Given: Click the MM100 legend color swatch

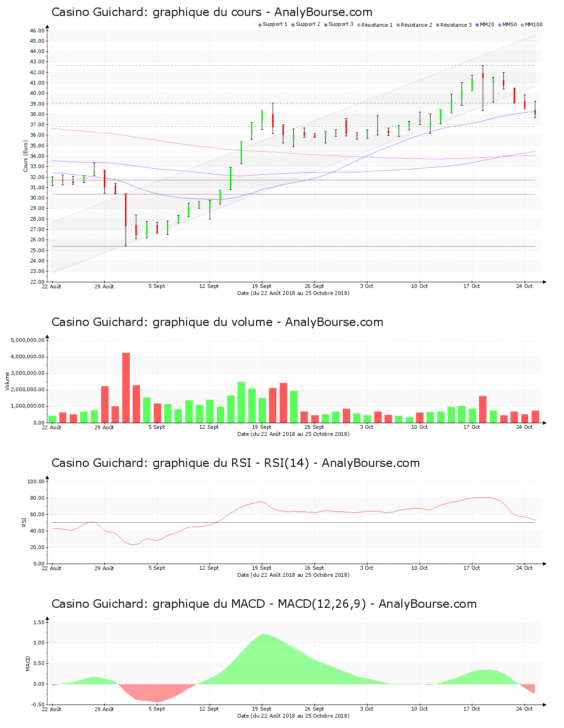Looking at the screenshot, I should (522, 24).
